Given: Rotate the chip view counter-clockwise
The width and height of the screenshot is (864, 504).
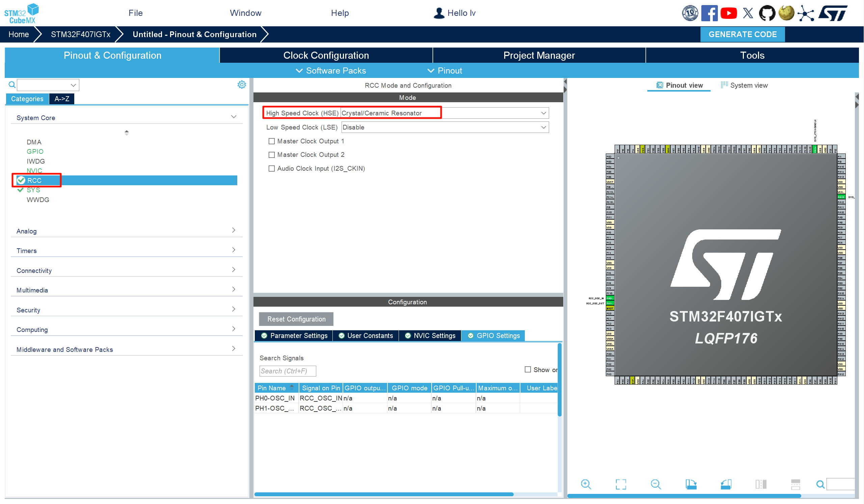Looking at the screenshot, I should pos(726,484).
